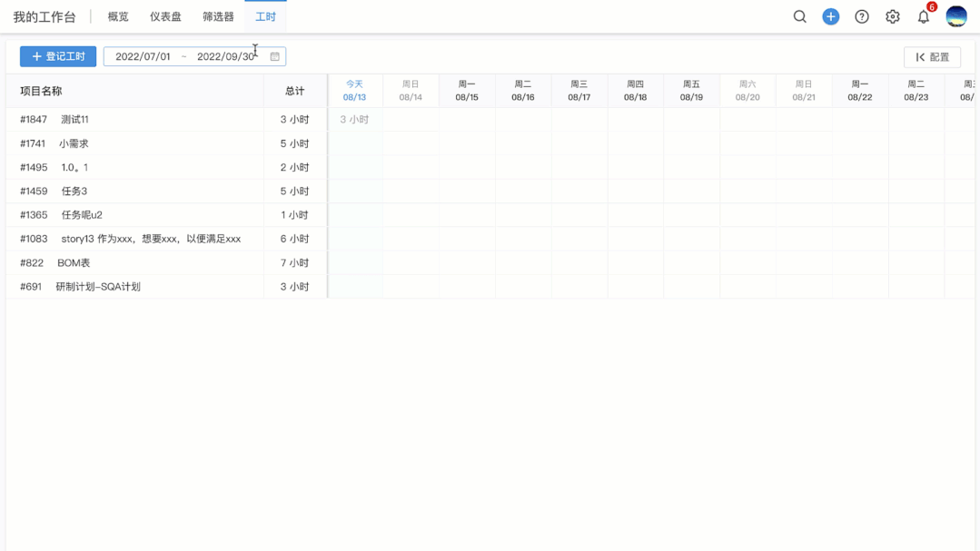Viewport: 980px width, 551px height.
Task: Click the start date 2022/07/01 field
Action: click(143, 56)
